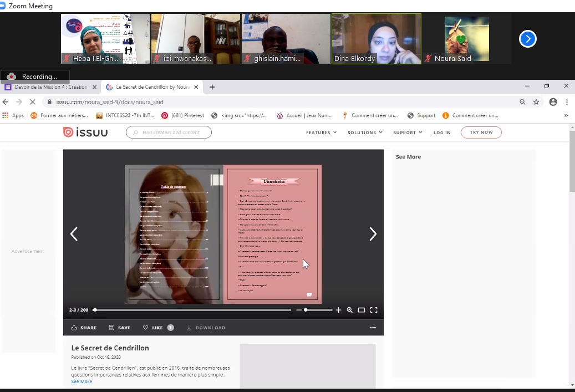Screen dimensions: 575x392
Task: Expand the FEATURES dropdown menu
Action: click(x=322, y=133)
